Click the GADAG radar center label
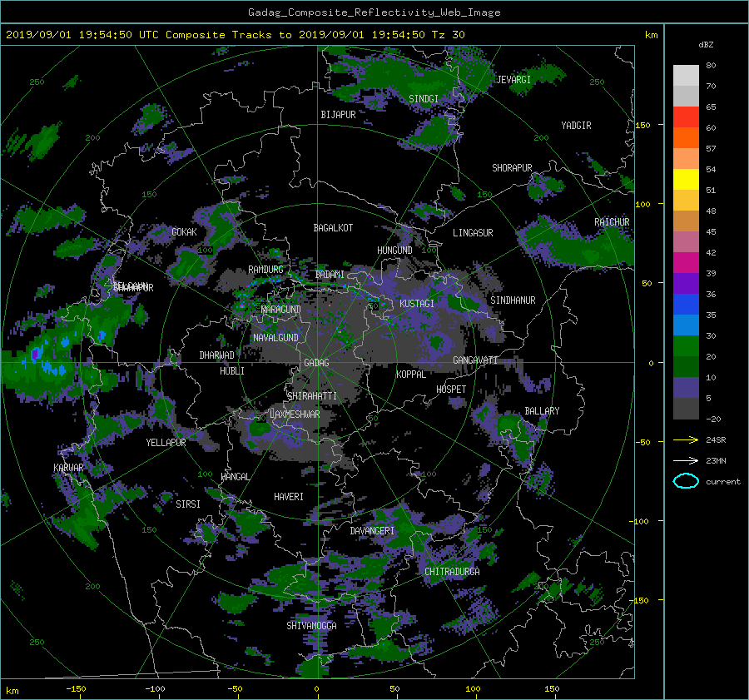Viewport: 749px width, 700px height. click(x=316, y=363)
